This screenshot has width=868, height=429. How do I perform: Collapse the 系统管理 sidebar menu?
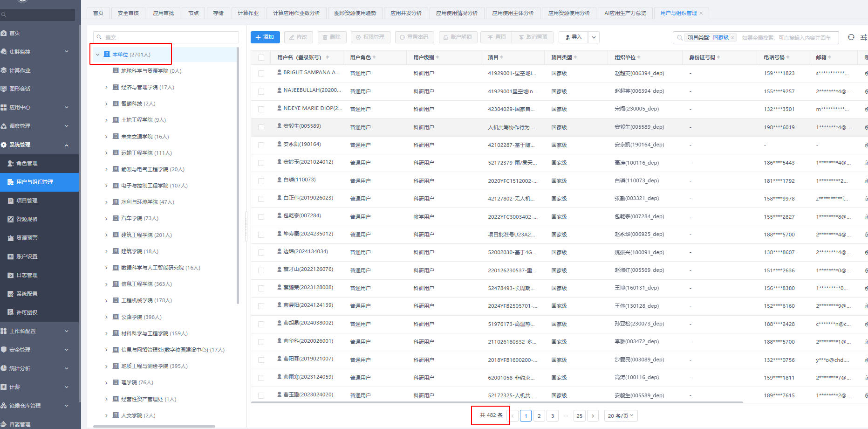click(66, 145)
